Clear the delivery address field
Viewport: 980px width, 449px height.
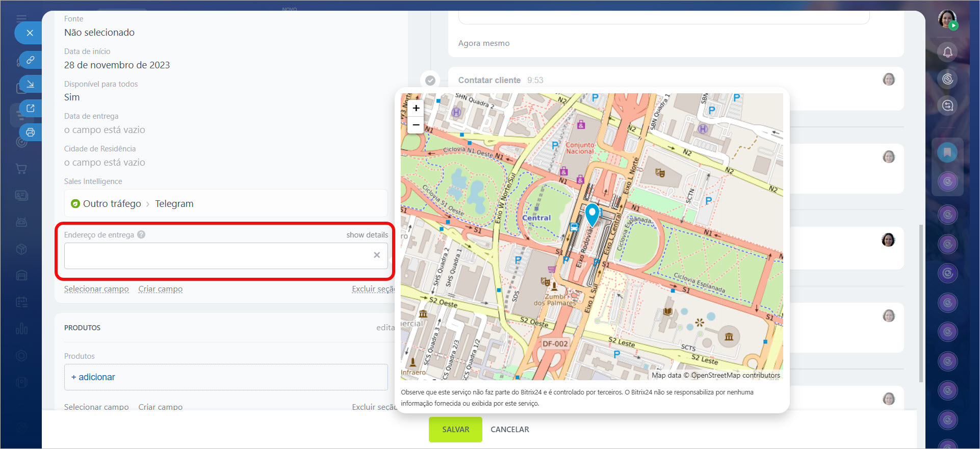pyautogui.click(x=376, y=255)
